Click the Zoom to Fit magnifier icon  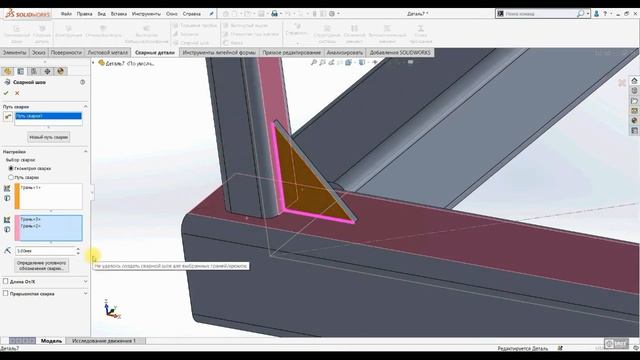313,62
